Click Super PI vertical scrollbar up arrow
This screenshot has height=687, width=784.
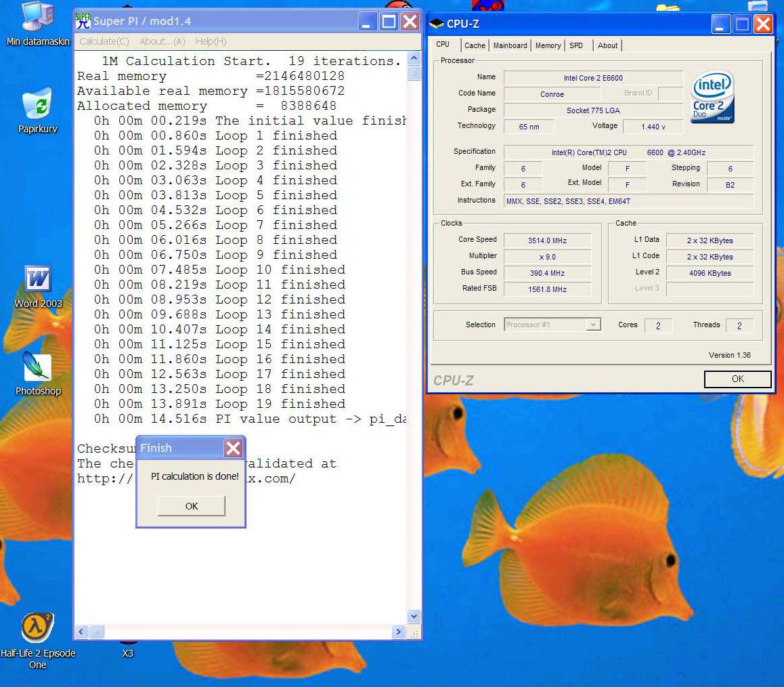[414, 58]
